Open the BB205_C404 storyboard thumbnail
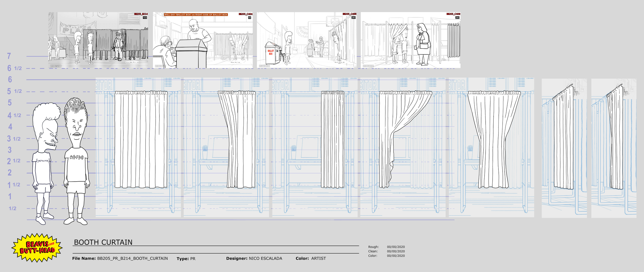 pyautogui.click(x=203, y=40)
